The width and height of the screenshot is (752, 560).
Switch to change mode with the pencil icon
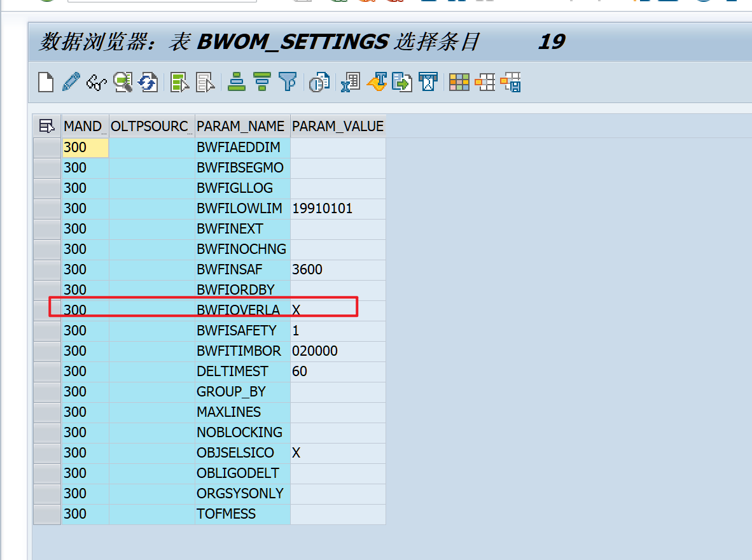coord(69,83)
